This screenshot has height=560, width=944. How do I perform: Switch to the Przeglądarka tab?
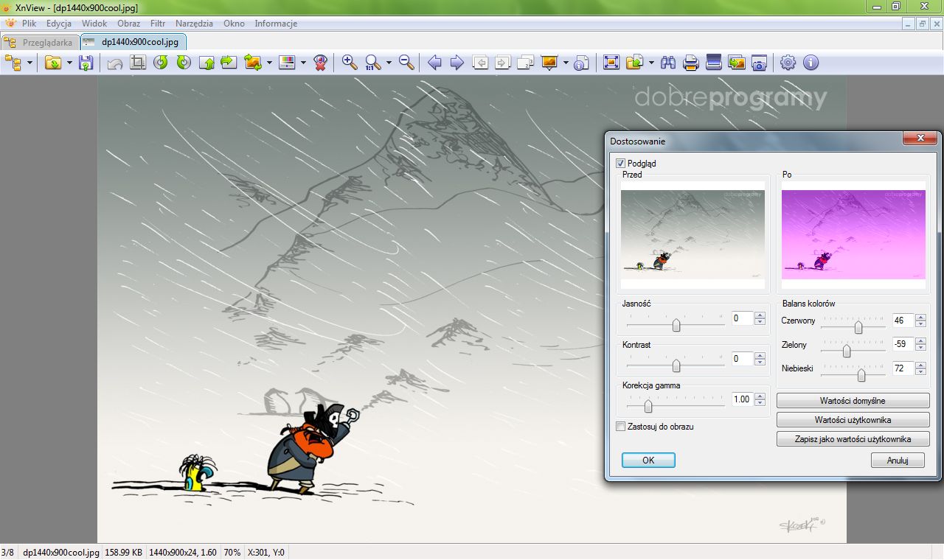coord(40,42)
